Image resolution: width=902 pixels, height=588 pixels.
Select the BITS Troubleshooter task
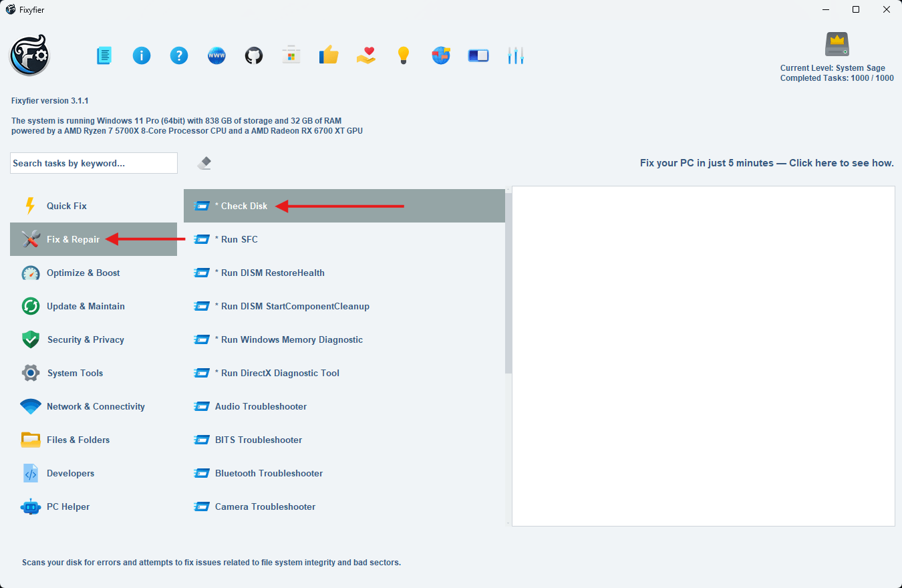(344, 440)
